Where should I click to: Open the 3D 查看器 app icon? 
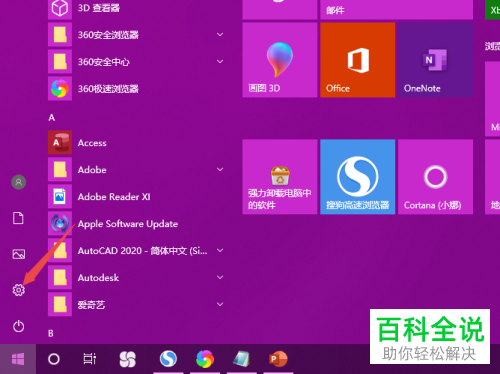pyautogui.click(x=60, y=8)
